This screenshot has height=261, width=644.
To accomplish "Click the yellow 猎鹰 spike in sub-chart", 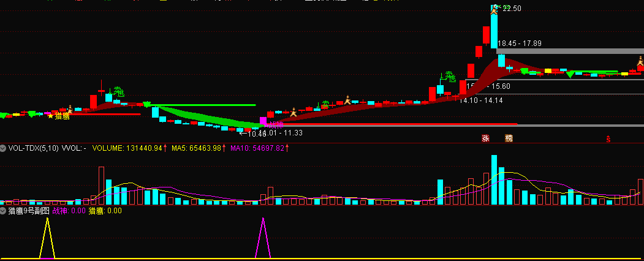I will (47, 238).
